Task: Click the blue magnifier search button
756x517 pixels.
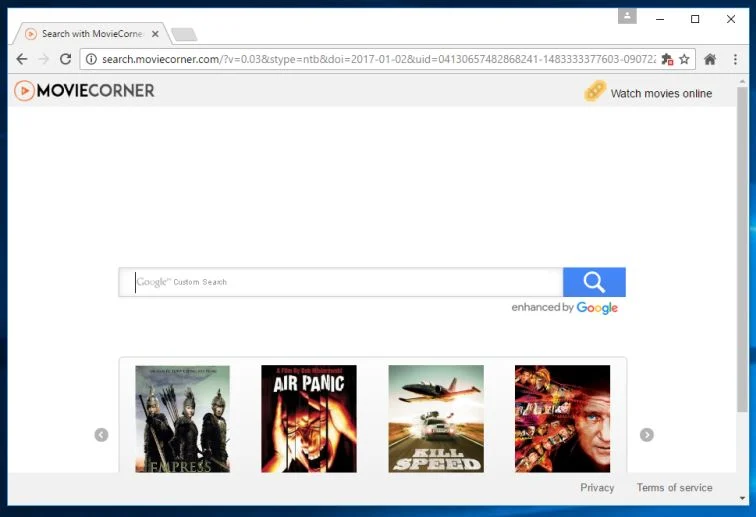Action: click(x=594, y=282)
